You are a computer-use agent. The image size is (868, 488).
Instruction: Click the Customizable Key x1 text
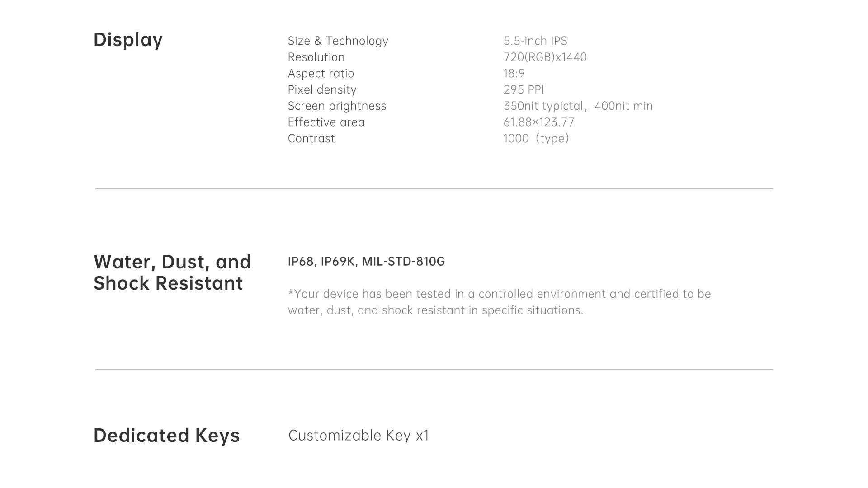tap(359, 436)
